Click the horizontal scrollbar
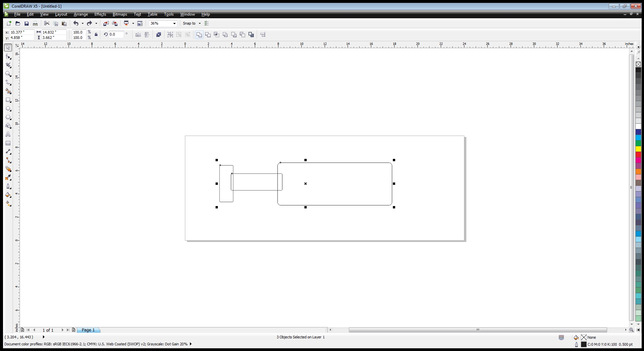The height and width of the screenshot is (351, 644). tap(478, 330)
